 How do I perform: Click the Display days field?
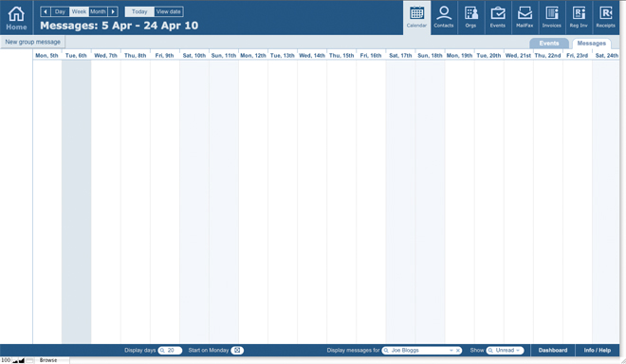(170, 350)
